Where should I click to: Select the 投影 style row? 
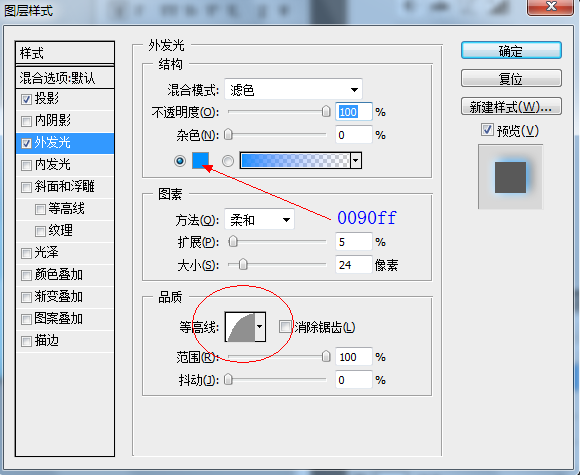click(65, 99)
